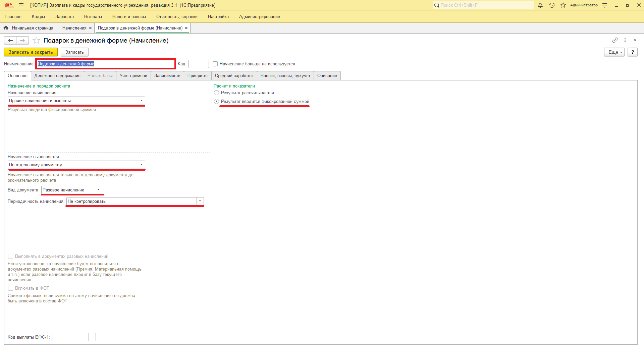Viewport: 644px width, 347px height.
Task: Expand 'Начисление выполняется' dropdown
Action: [142, 165]
